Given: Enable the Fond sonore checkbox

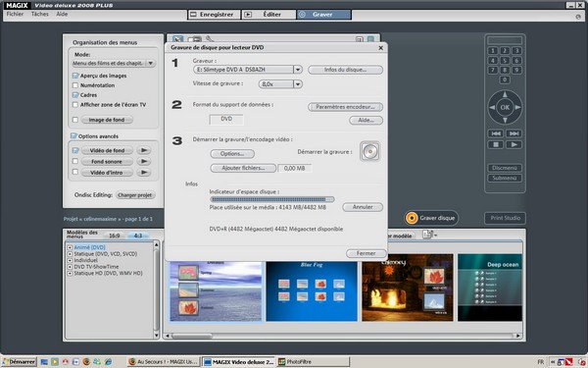Looking at the screenshot, I should point(75,161).
